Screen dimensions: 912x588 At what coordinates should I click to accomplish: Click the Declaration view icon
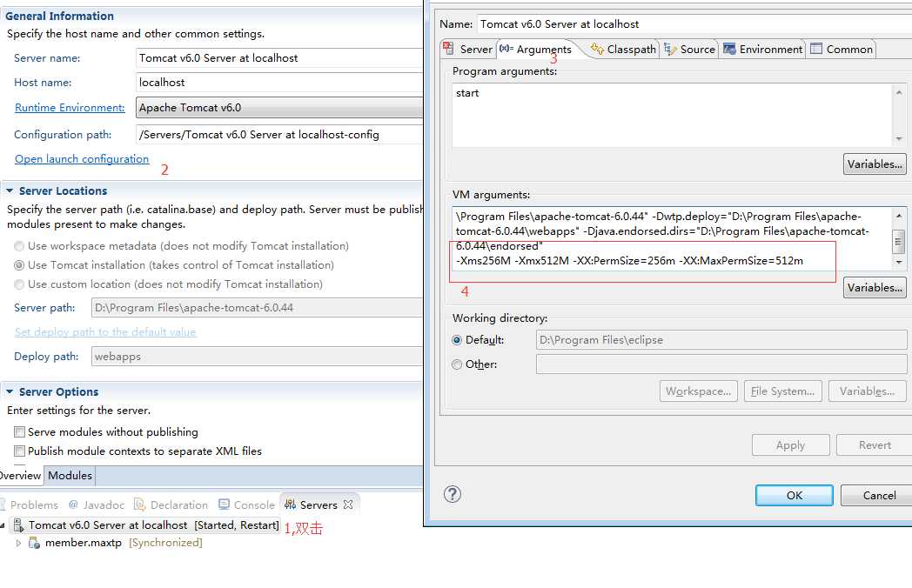tap(139, 504)
